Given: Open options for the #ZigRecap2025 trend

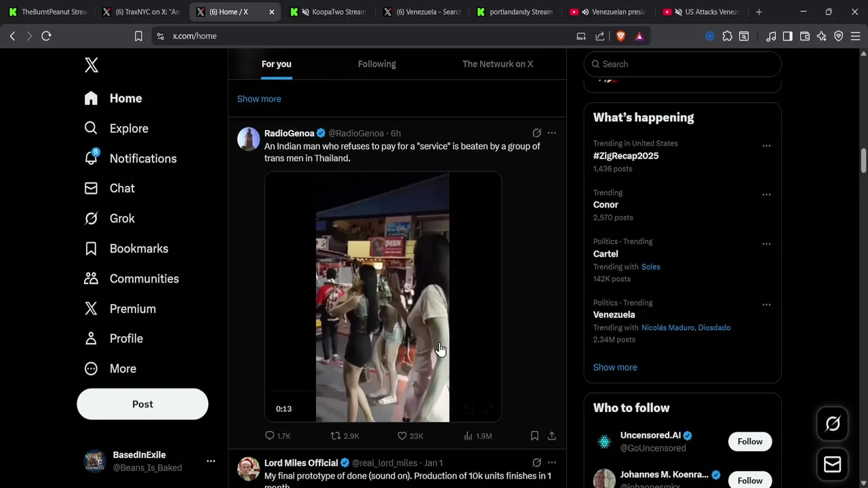Looking at the screenshot, I should 766,146.
